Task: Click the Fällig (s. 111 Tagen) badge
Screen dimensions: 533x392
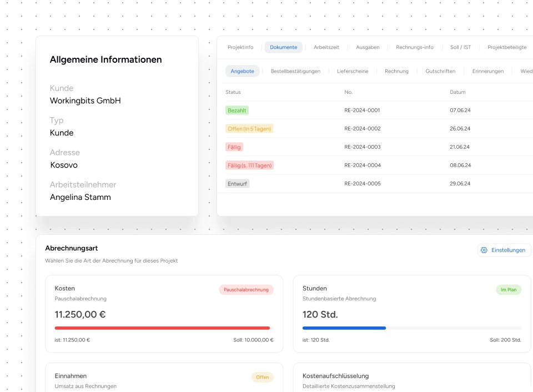Action: pyautogui.click(x=249, y=165)
